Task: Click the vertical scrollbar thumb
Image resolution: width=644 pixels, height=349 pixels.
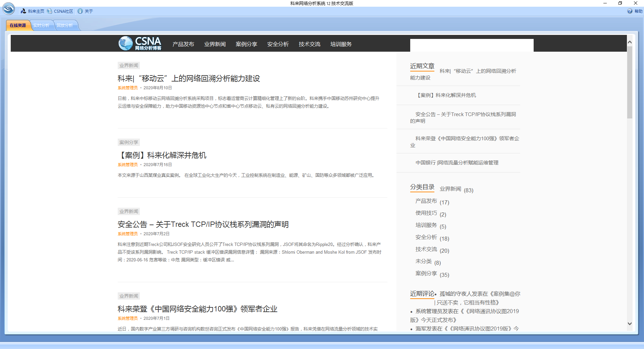Action: coord(630,82)
